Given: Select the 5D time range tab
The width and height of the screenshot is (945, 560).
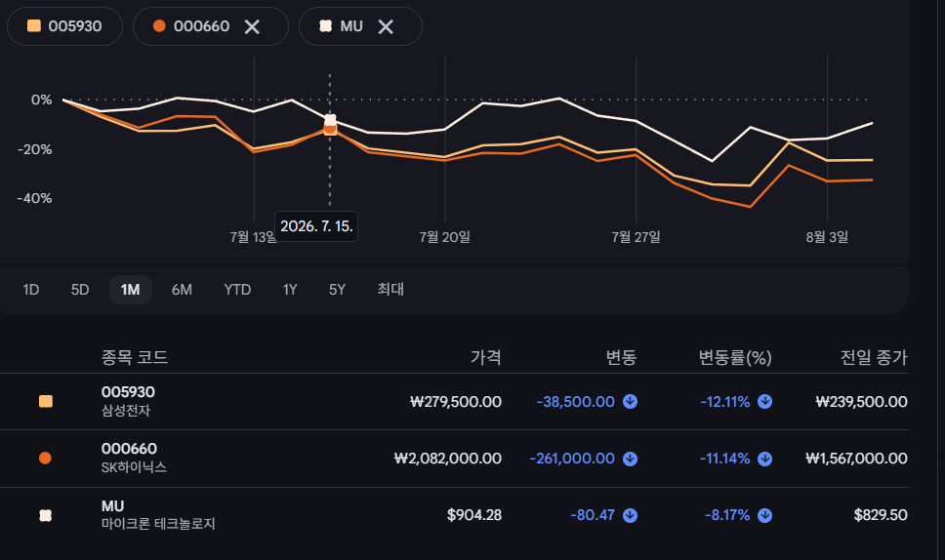Looking at the screenshot, I should coord(79,290).
